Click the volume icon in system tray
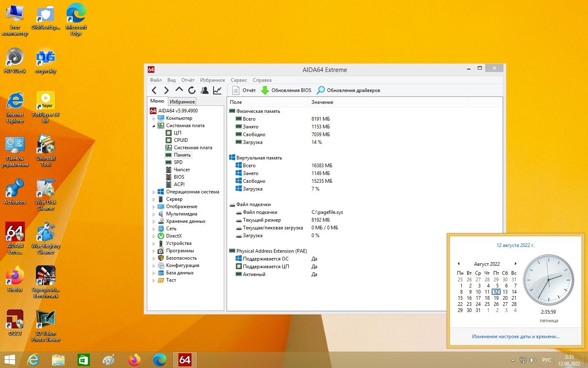The height and width of the screenshot is (368, 588). 532,360
